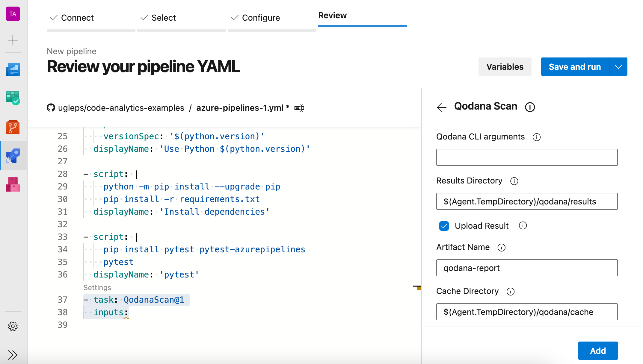Open Azure Pipelines rocket icon
This screenshot has width=643, height=364.
(x=13, y=156)
